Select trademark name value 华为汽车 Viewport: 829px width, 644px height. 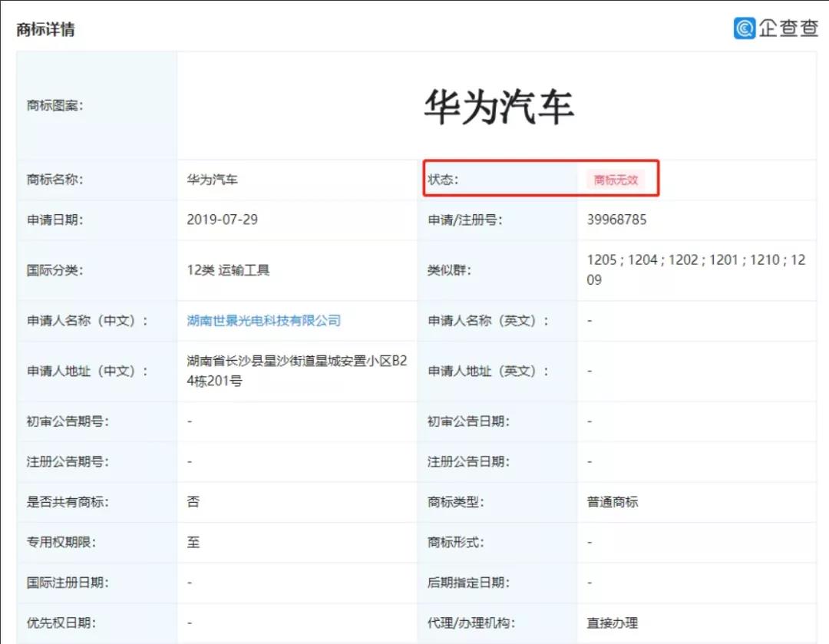tap(213, 180)
